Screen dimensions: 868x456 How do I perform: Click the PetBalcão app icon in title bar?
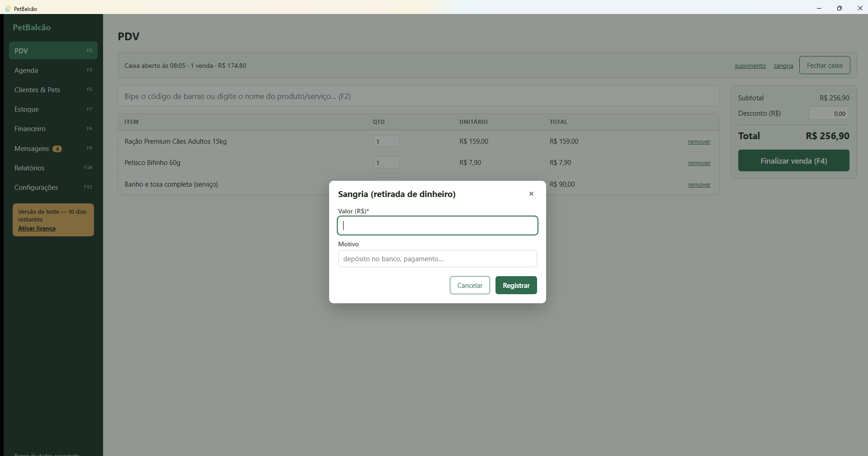8,9
